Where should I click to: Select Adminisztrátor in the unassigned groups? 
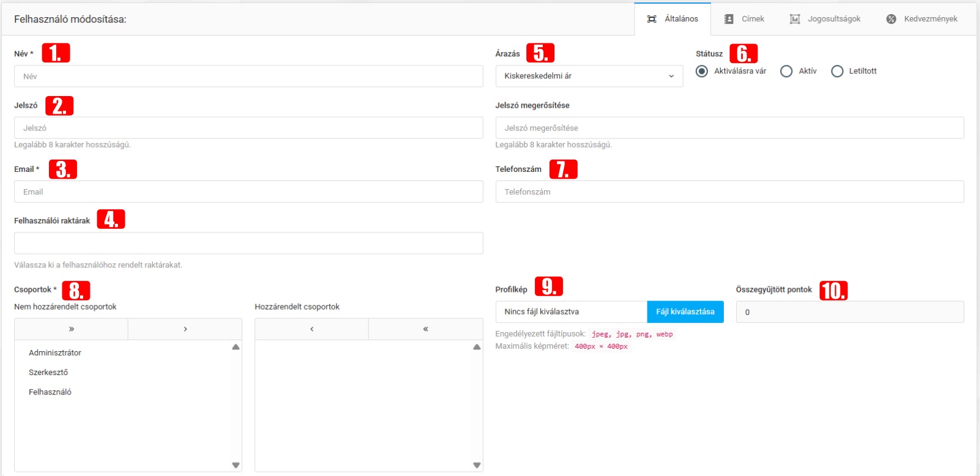[x=55, y=352]
